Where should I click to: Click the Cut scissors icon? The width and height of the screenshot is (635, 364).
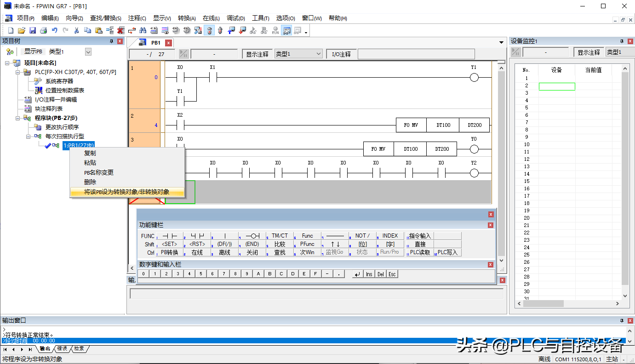(x=77, y=31)
